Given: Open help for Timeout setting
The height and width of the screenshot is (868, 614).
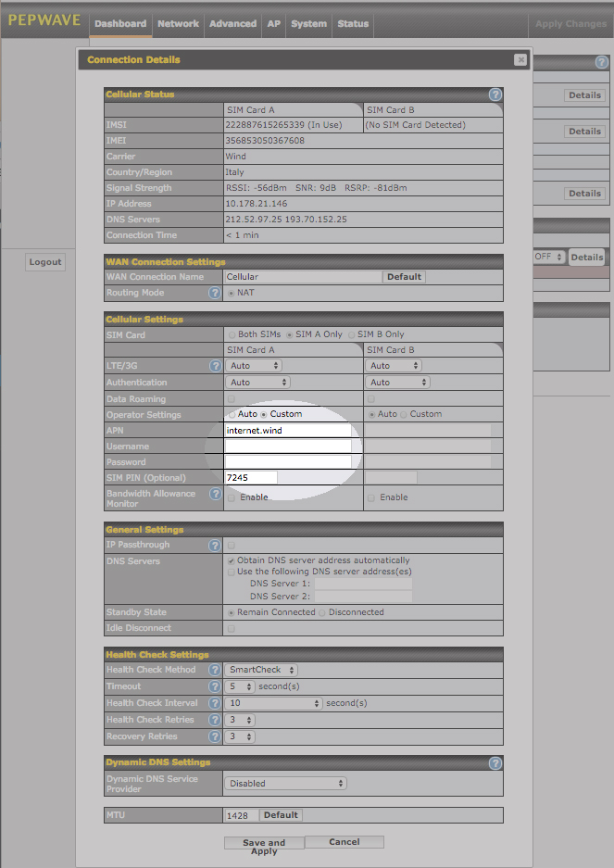Looking at the screenshot, I should point(215,686).
